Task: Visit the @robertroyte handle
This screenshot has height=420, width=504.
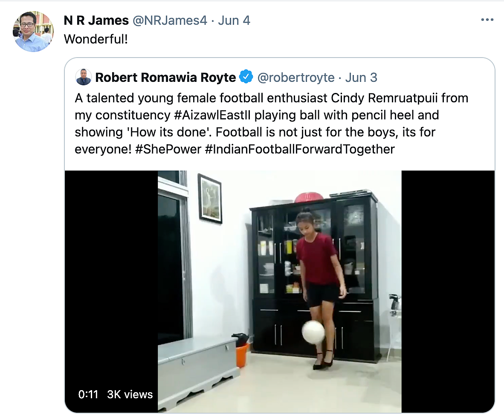Action: (x=296, y=78)
